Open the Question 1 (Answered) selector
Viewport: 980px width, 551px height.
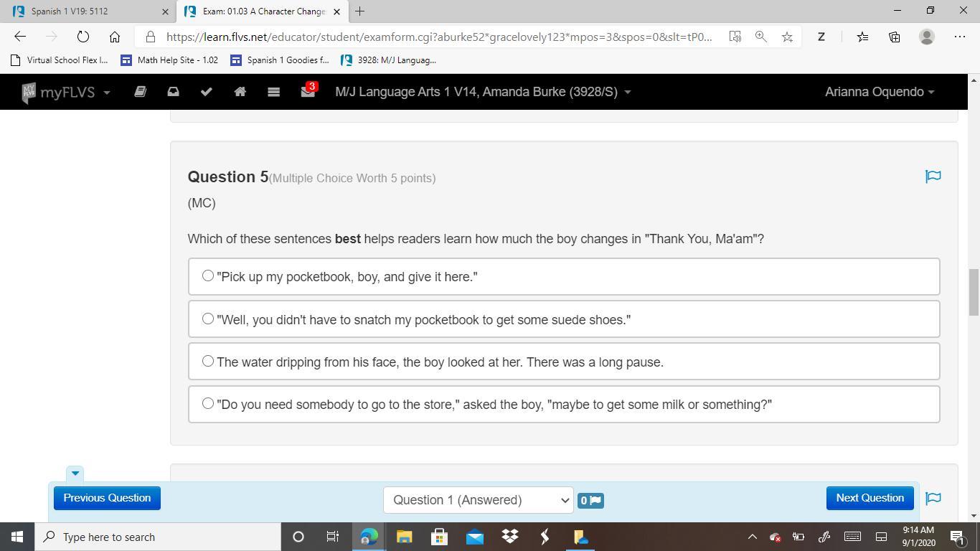coord(478,500)
